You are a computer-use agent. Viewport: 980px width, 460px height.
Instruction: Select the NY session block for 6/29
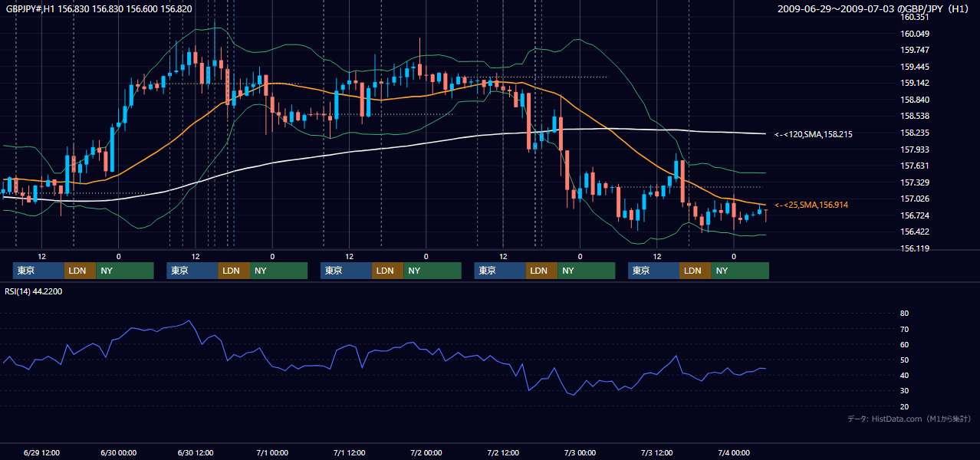pyautogui.click(x=124, y=271)
